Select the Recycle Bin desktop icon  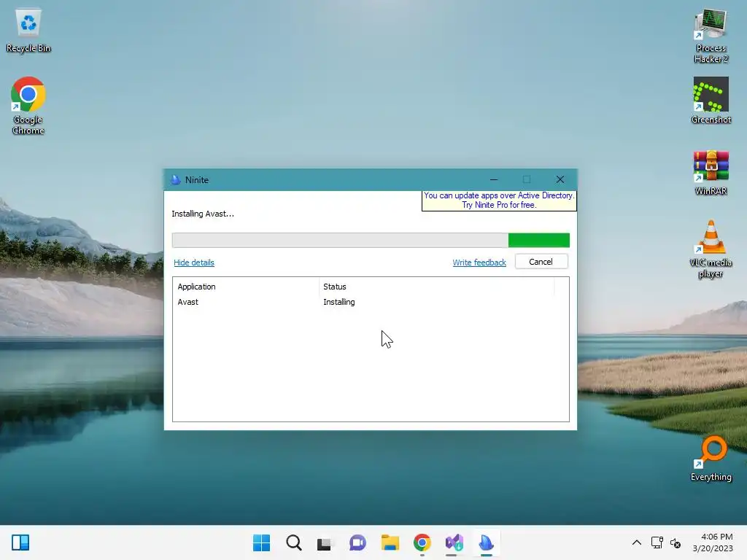(x=28, y=31)
